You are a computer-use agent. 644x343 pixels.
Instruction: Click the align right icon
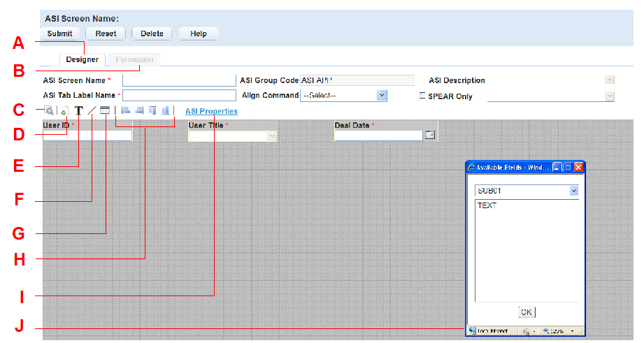(139, 110)
